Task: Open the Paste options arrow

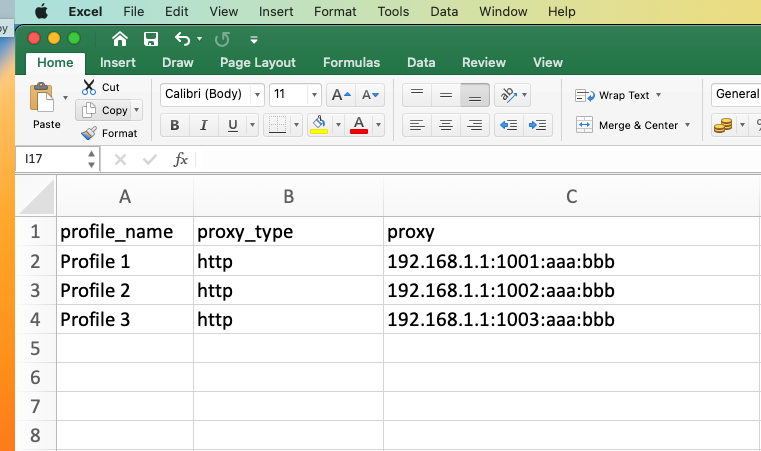Action: point(66,98)
